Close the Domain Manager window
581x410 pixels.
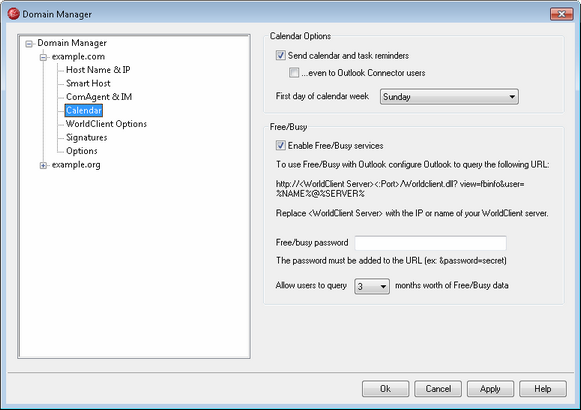tap(561, 14)
